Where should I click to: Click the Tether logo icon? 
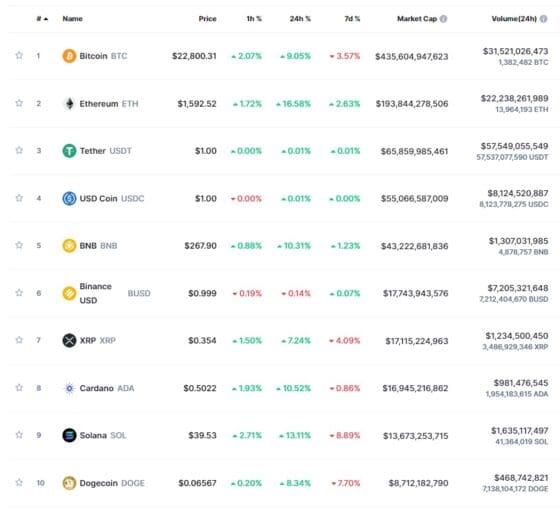[x=69, y=151]
